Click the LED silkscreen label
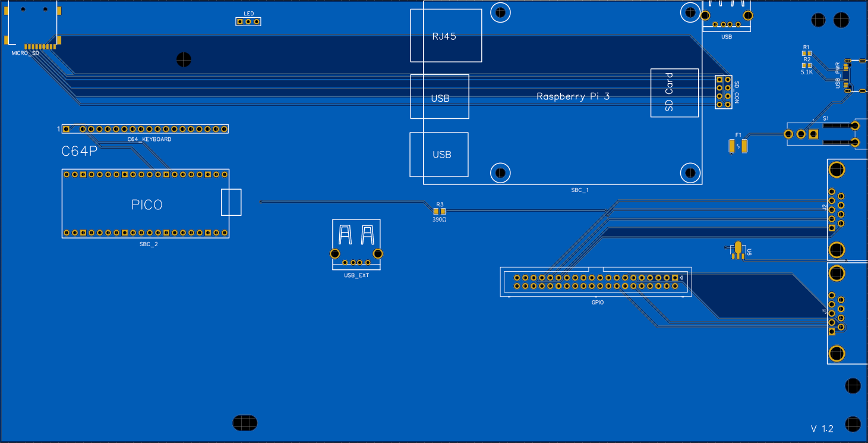 (x=248, y=14)
